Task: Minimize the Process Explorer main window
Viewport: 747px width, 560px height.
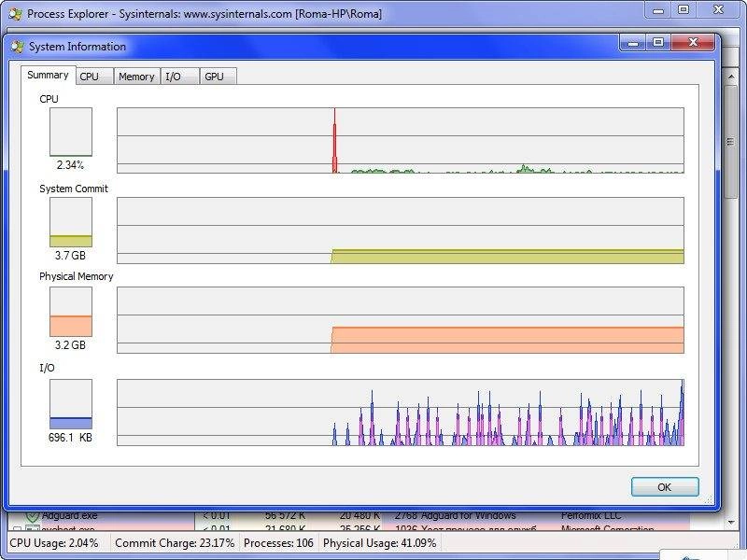Action: (x=658, y=9)
